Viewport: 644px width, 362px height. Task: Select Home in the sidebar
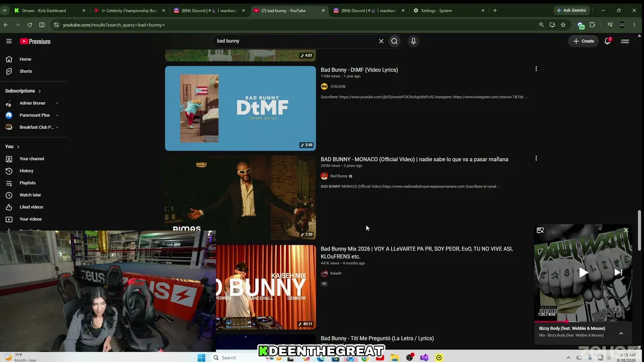(25, 59)
